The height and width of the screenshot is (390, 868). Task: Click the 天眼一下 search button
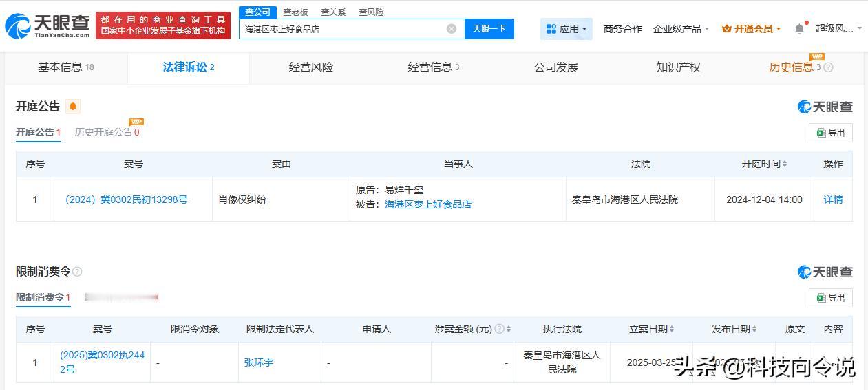[489, 29]
